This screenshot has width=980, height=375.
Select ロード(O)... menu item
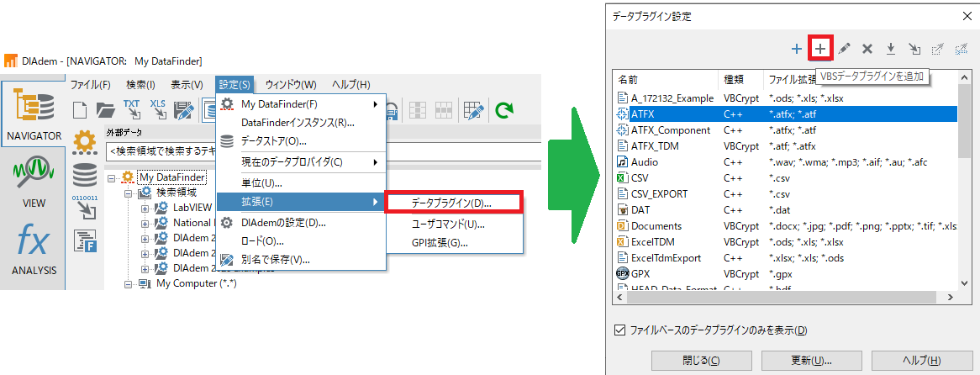pos(301,240)
